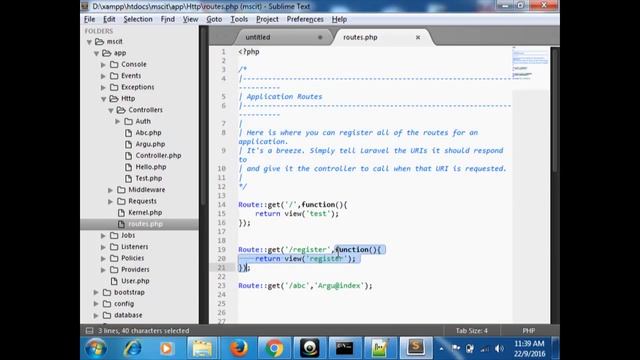Toggle side bar via status bar icon
This screenshot has height=360, width=640.
click(x=89, y=331)
